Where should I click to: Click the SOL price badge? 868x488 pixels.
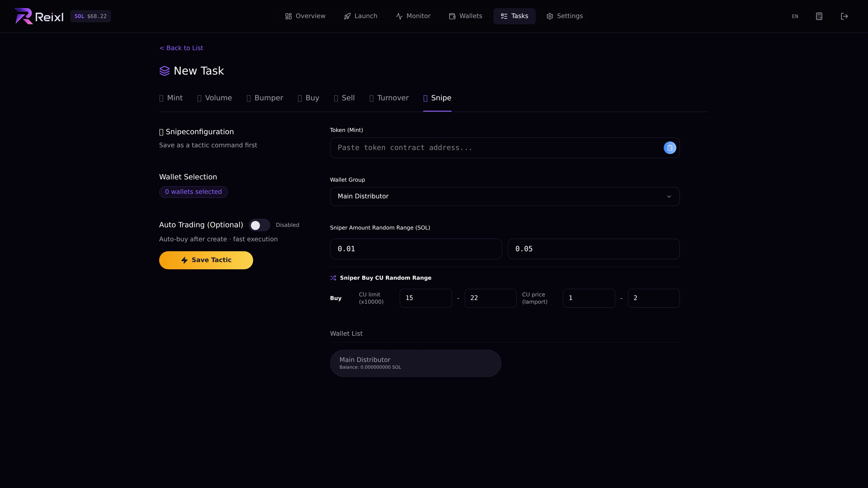pyautogui.click(x=90, y=16)
